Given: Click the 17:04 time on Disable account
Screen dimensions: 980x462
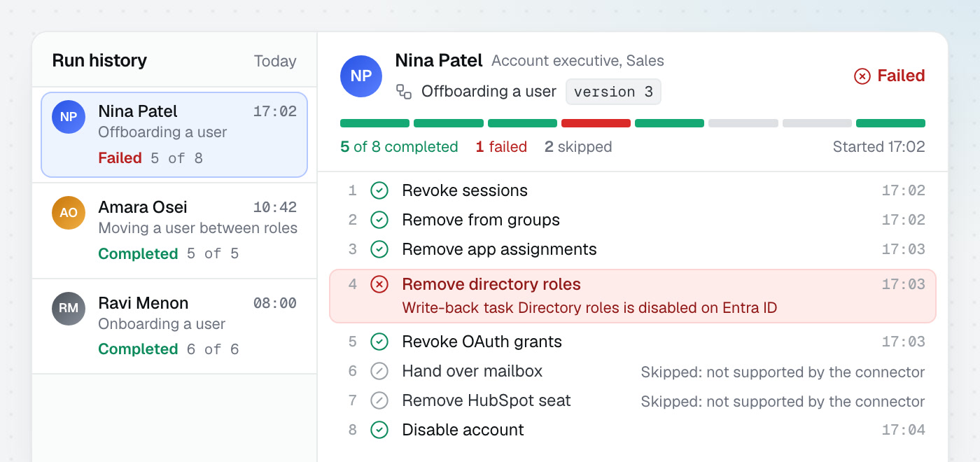Looking at the screenshot, I should [x=904, y=430].
